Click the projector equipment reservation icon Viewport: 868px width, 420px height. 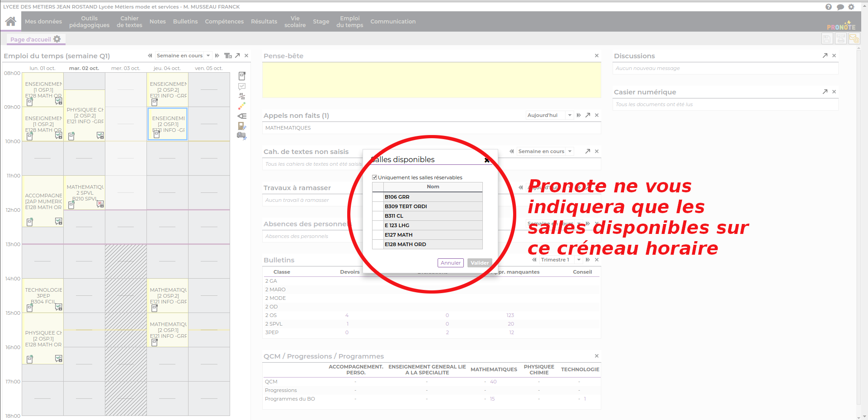point(242,135)
